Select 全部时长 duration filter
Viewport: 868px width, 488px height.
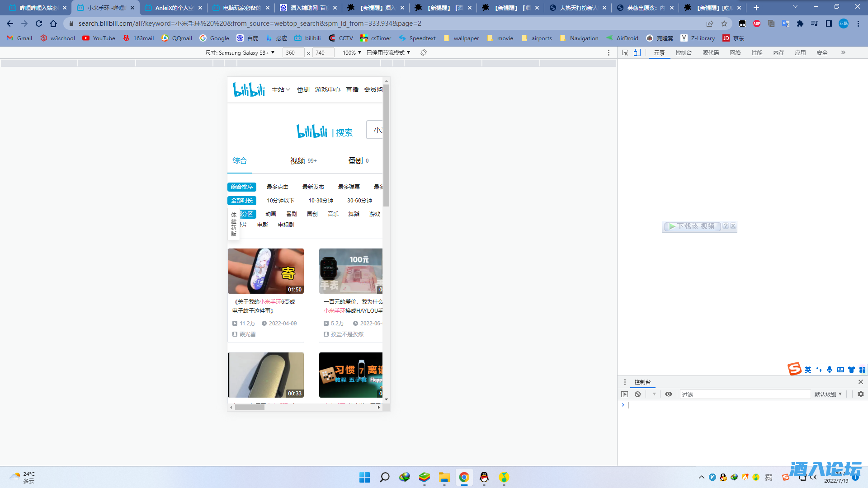[x=242, y=200]
